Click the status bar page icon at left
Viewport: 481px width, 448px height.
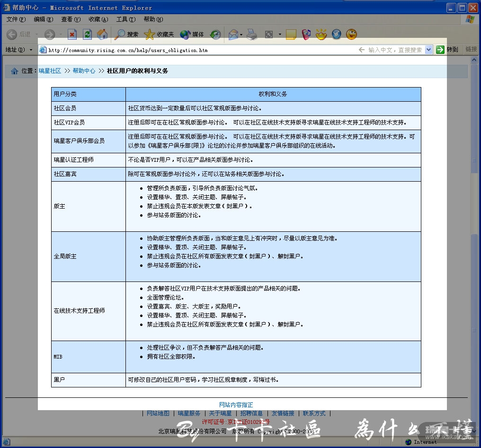coord(7,442)
